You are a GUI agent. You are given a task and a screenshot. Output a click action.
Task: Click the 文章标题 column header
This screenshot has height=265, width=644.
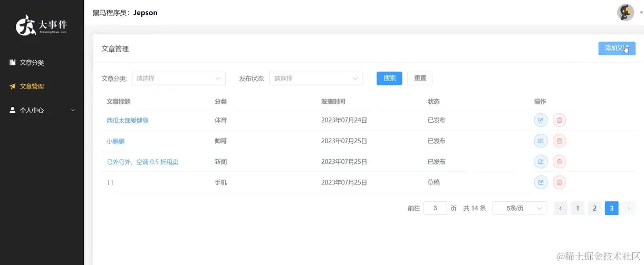coord(119,102)
